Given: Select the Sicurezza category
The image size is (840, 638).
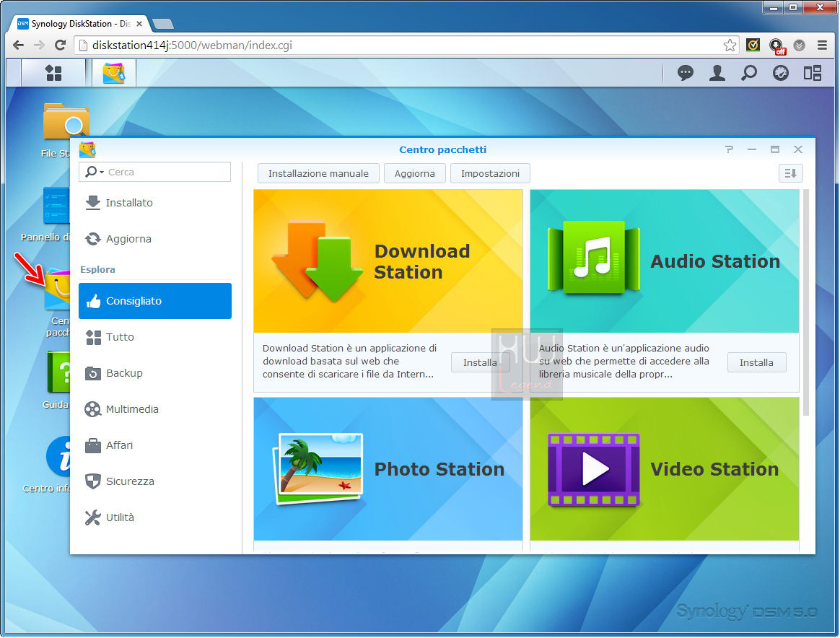Looking at the screenshot, I should coord(155,481).
